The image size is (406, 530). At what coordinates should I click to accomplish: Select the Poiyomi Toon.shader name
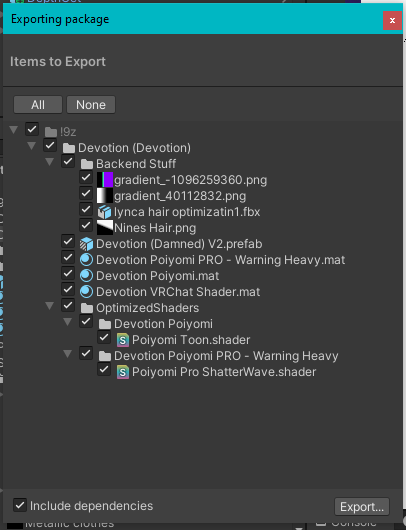[x=191, y=340]
